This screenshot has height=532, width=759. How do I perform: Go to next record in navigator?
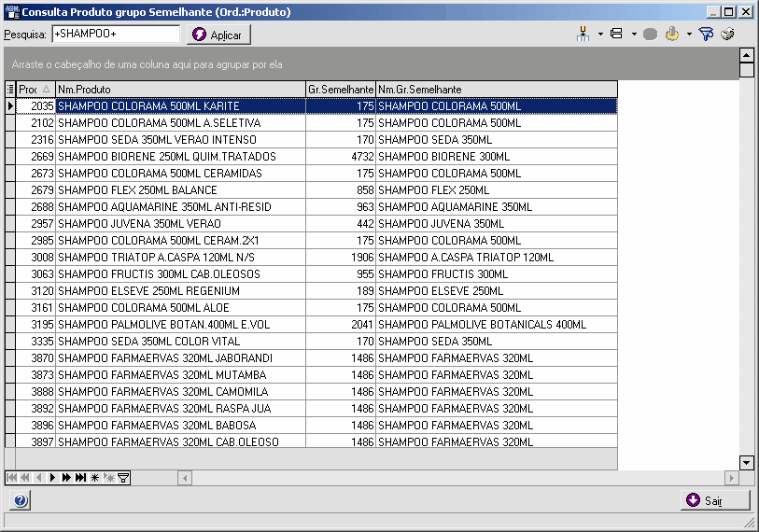pos(52,478)
